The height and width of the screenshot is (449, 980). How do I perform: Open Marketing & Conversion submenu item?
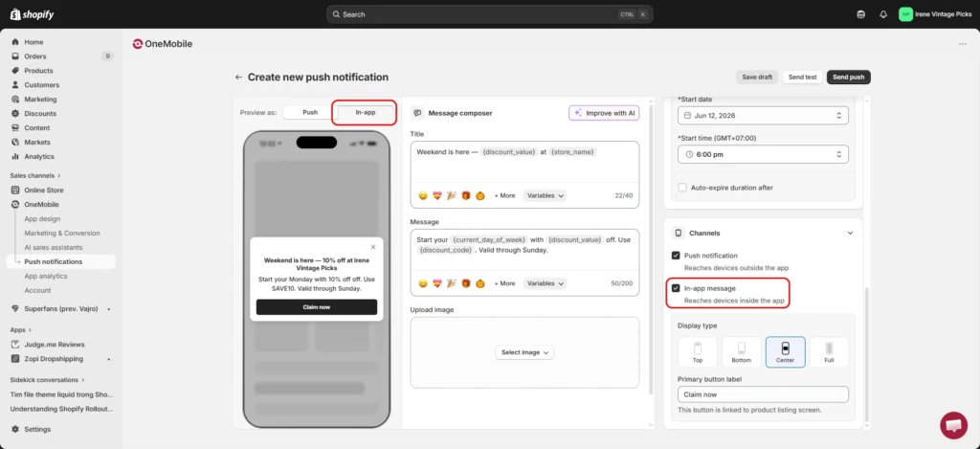[60, 234]
